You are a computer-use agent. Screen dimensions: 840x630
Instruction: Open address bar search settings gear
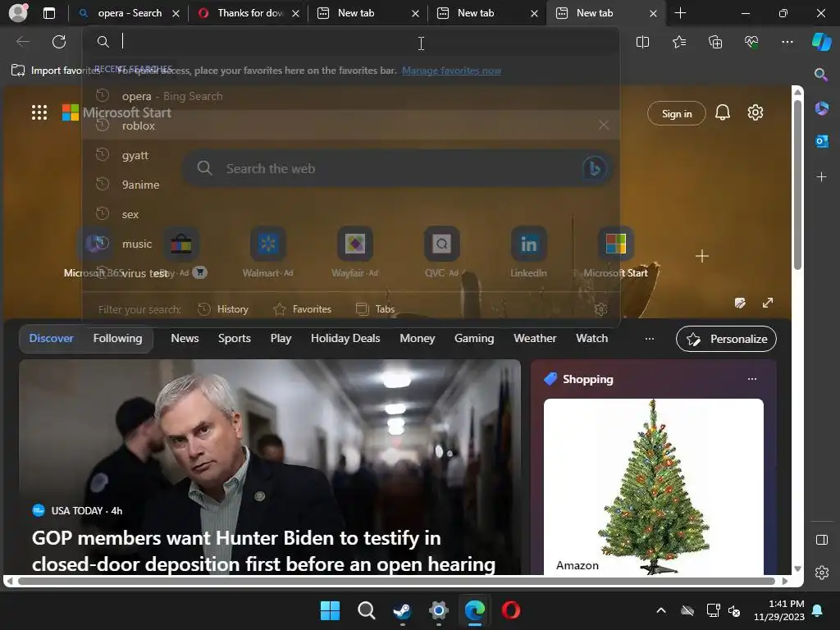600,309
